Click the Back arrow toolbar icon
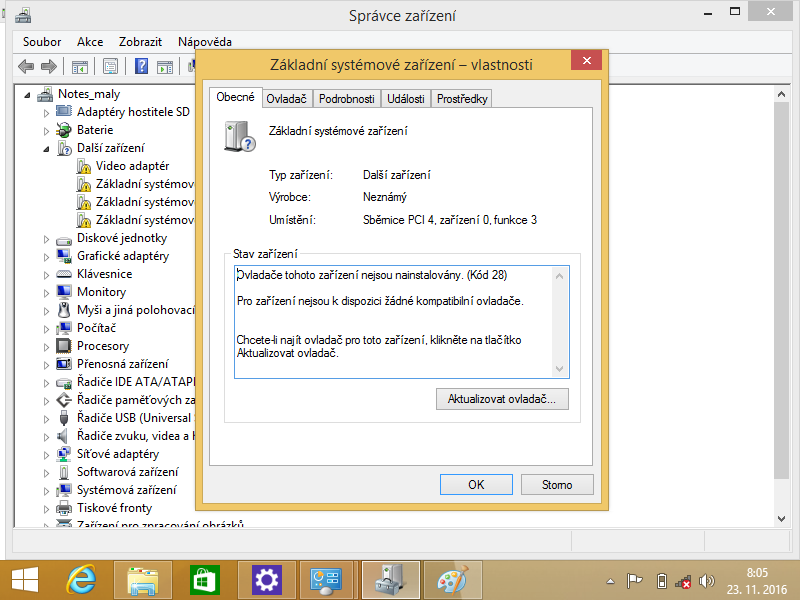This screenshot has width=800, height=600. [x=26, y=67]
